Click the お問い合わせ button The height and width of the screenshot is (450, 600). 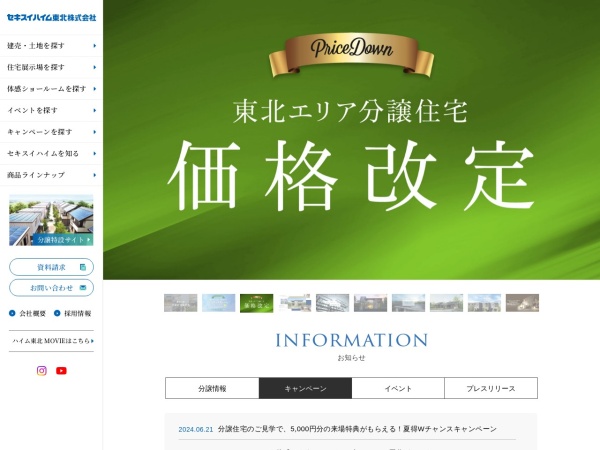tap(51, 288)
